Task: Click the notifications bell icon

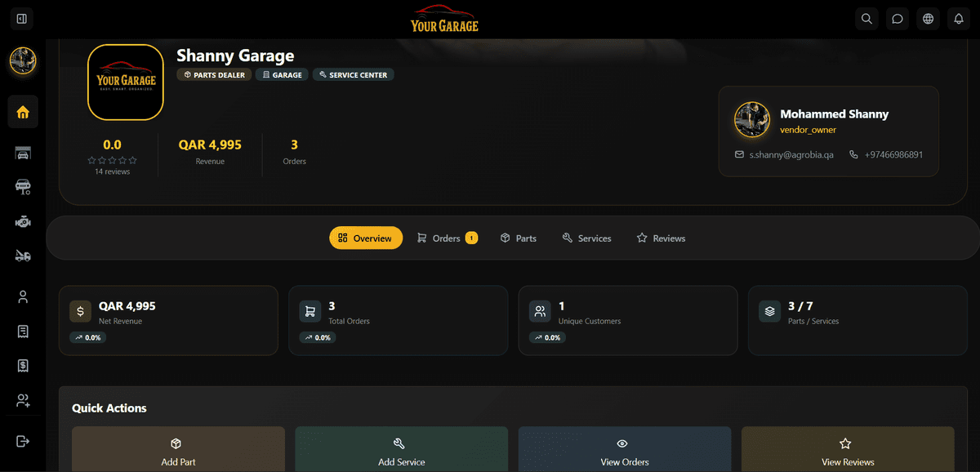Action: pos(958,18)
